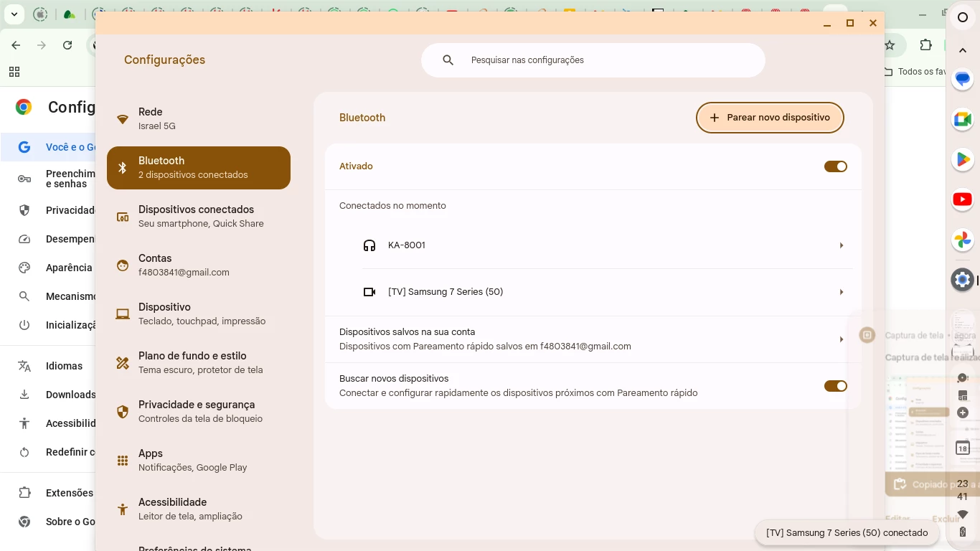Image resolution: width=980 pixels, height=551 pixels.
Task: Open Aparência in Chrome settings
Action: pos(49,268)
